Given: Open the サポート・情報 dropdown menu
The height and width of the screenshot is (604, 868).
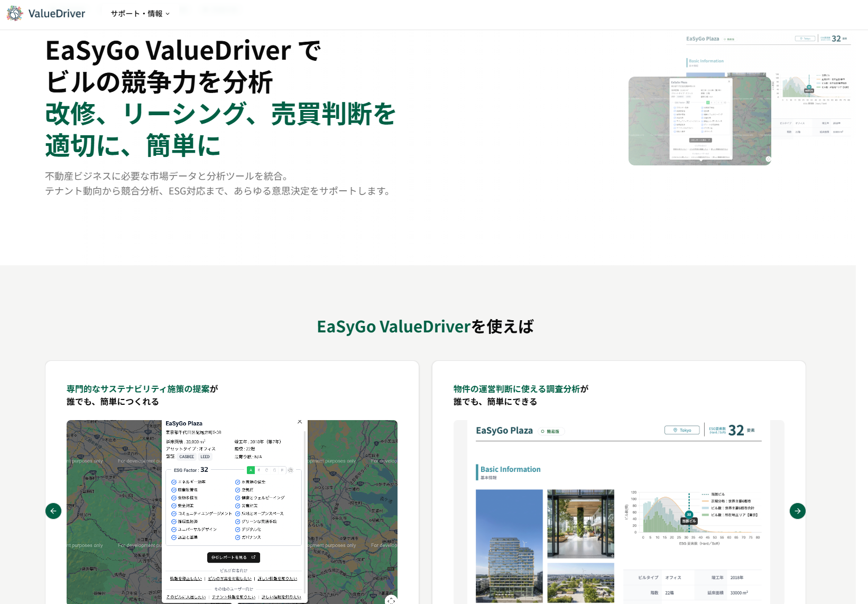Looking at the screenshot, I should [140, 14].
